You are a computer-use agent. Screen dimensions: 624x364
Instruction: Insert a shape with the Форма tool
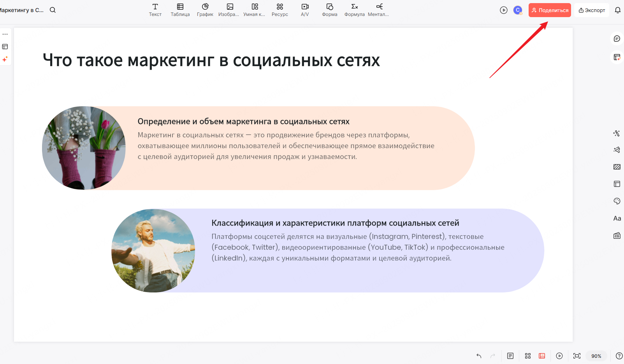point(329,10)
